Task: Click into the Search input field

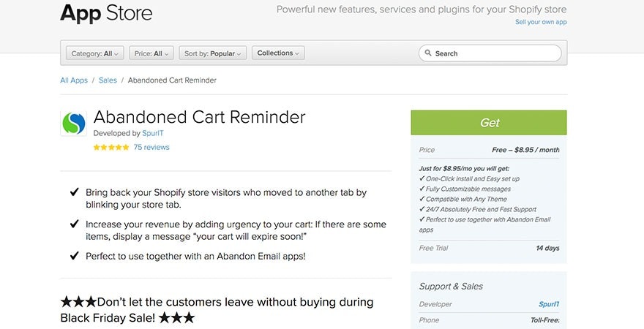Action: click(494, 53)
